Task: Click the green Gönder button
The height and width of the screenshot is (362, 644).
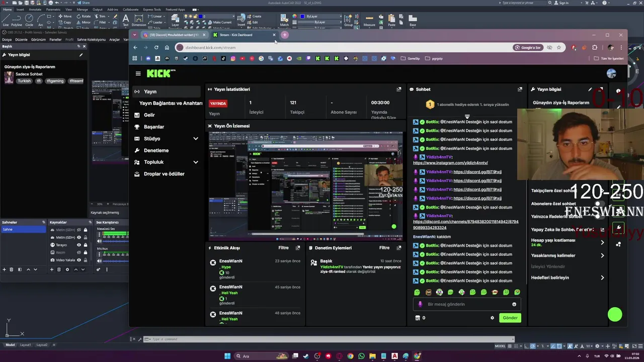Action: coord(510,318)
